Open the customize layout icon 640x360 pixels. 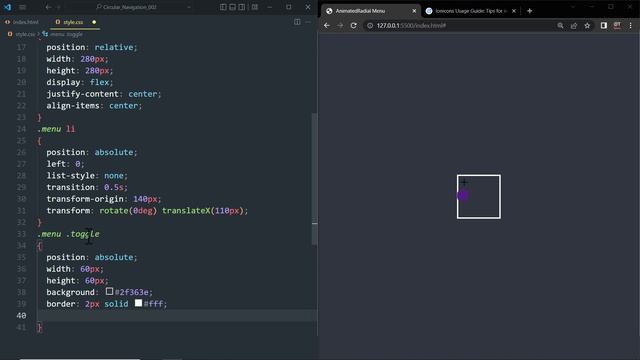[x=255, y=7]
